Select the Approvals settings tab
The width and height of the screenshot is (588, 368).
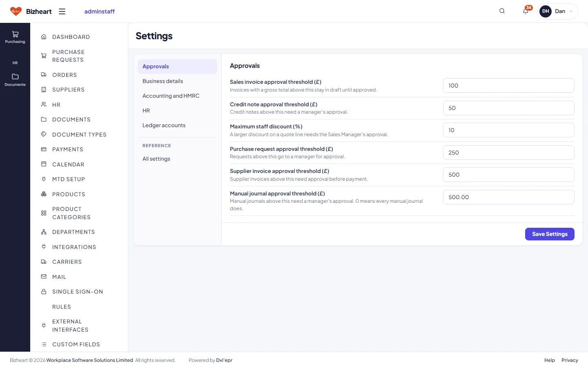[x=177, y=66]
